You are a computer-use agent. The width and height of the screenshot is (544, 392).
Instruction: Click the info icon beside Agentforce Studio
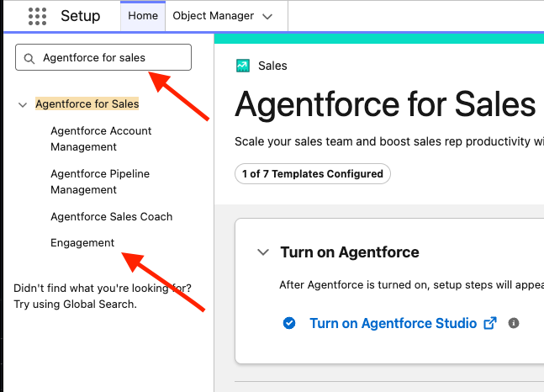(x=514, y=323)
